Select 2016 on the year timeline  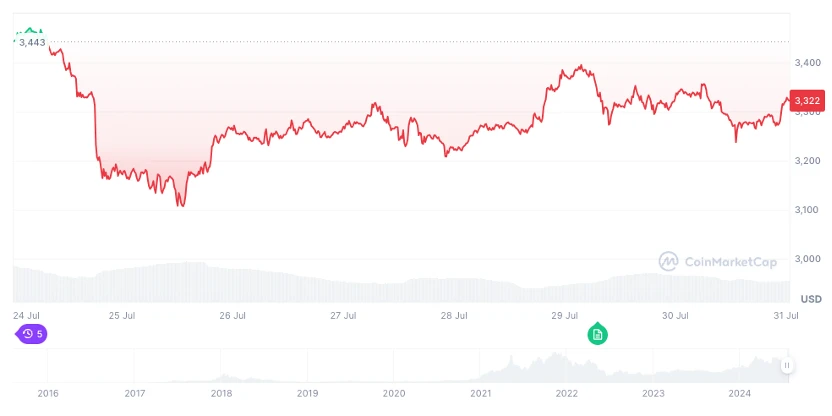pyautogui.click(x=47, y=394)
